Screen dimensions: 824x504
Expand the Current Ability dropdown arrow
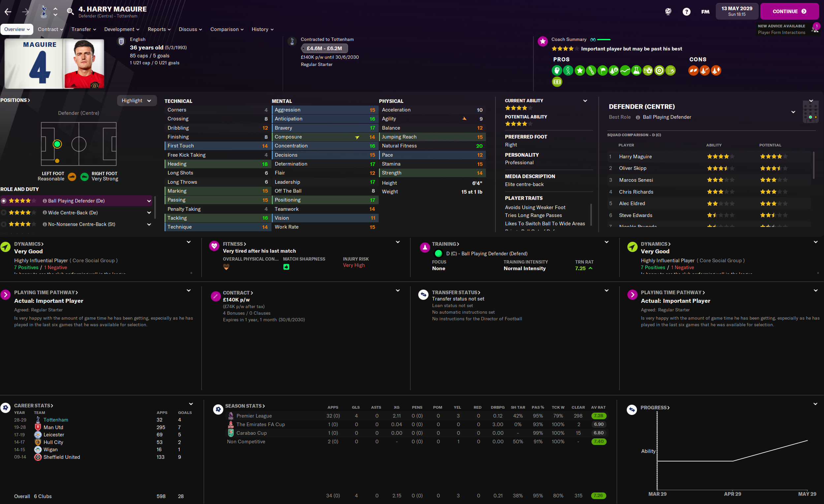point(585,101)
